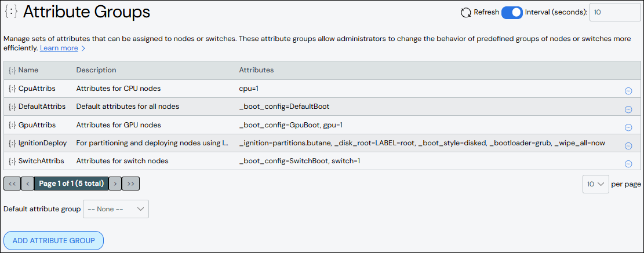Go to last page of results
This screenshot has width=644, height=253.
(x=131, y=184)
